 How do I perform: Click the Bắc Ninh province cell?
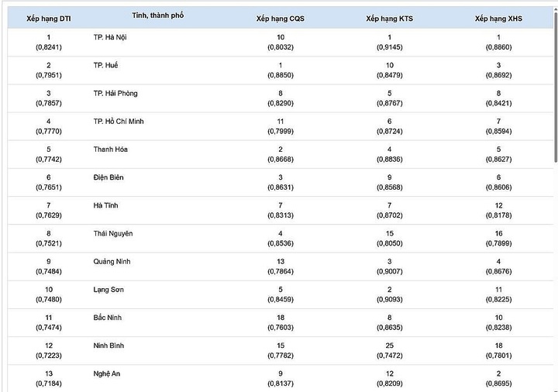pyautogui.click(x=107, y=318)
